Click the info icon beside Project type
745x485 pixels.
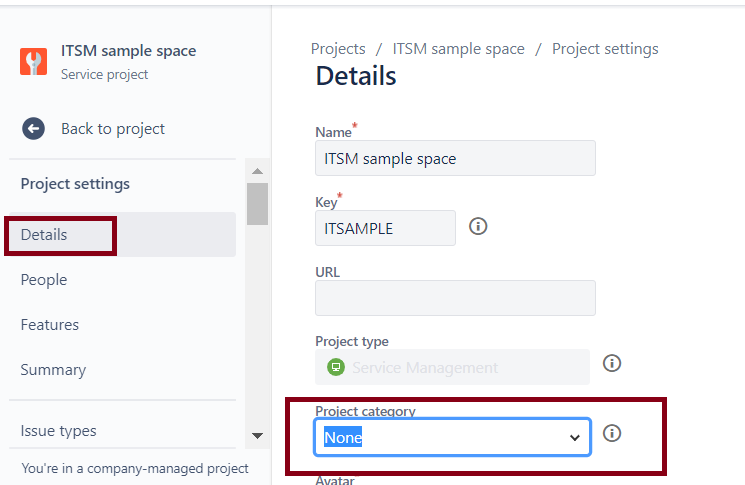612,363
